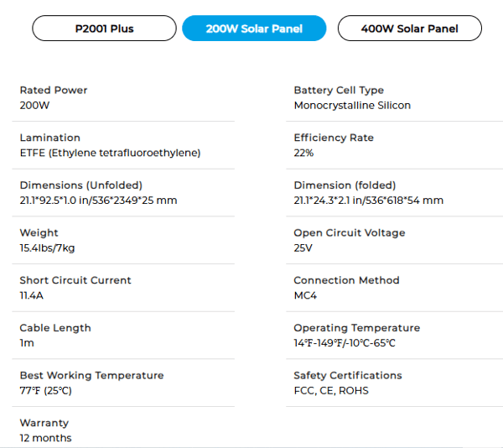Click the Rated Power label

click(54, 91)
